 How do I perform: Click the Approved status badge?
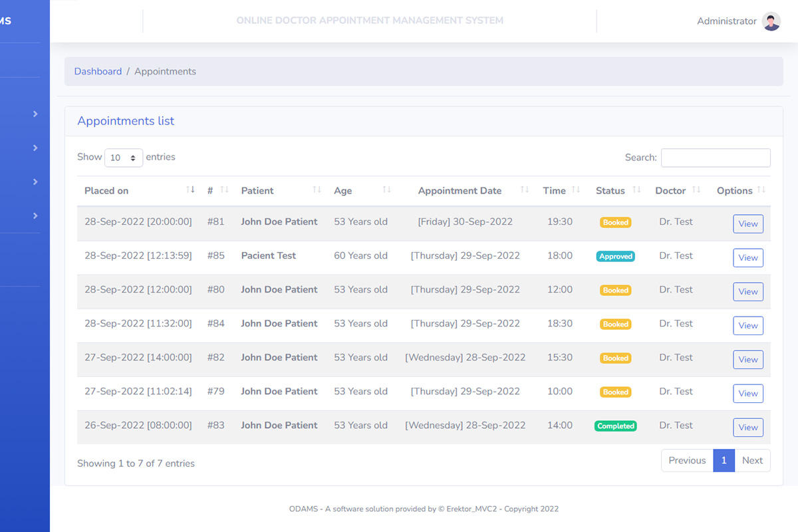click(616, 257)
